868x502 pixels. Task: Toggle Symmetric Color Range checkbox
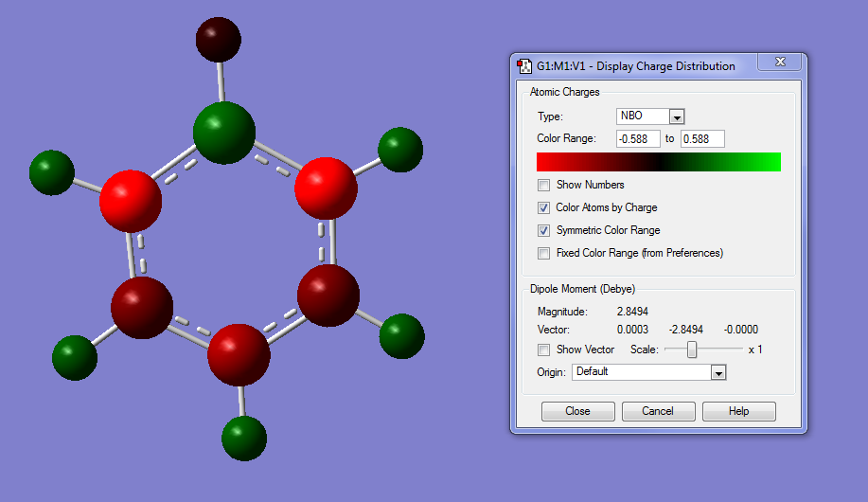[543, 230]
